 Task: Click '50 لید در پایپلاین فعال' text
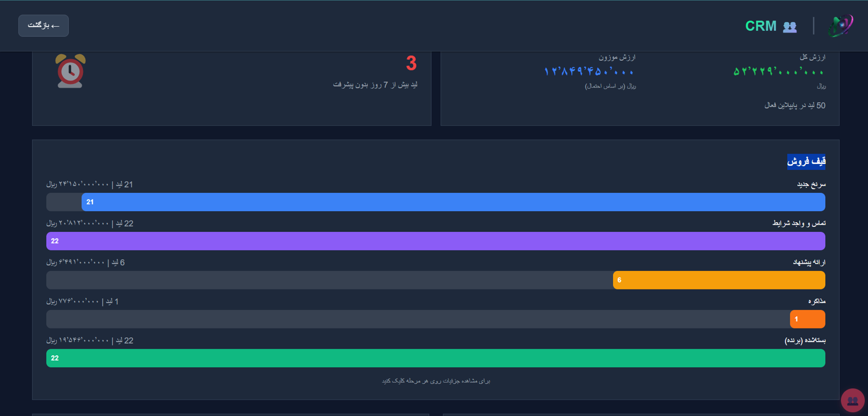795,105
